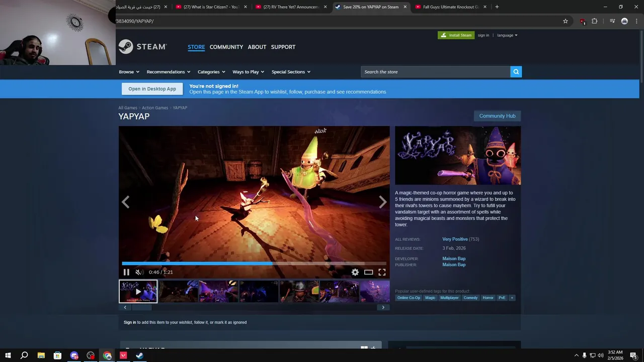Select the Horror tag
This screenshot has height=362, width=644.
488,298
